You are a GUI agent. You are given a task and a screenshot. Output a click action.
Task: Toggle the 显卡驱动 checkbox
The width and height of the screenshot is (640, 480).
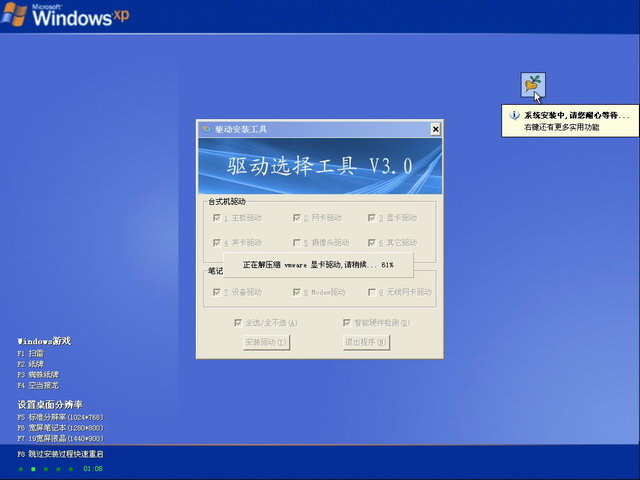point(371,218)
